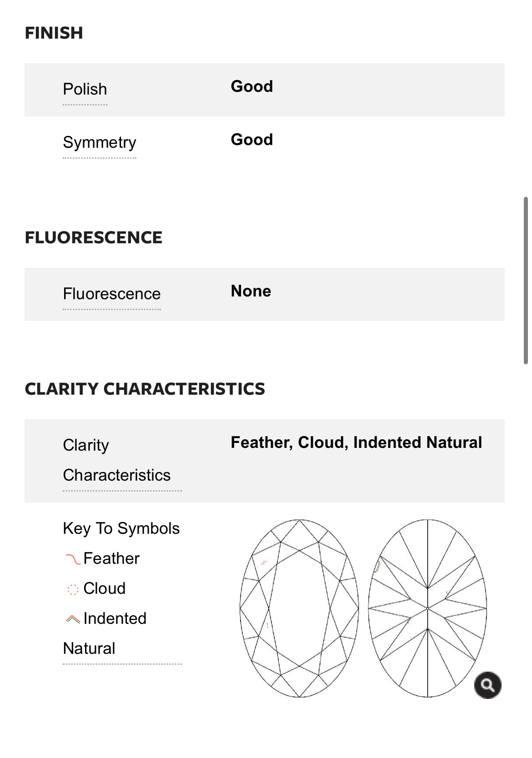Screen dimensions: 532x758
Task: Click the red Feather symbol in the key
Action: tap(73, 559)
